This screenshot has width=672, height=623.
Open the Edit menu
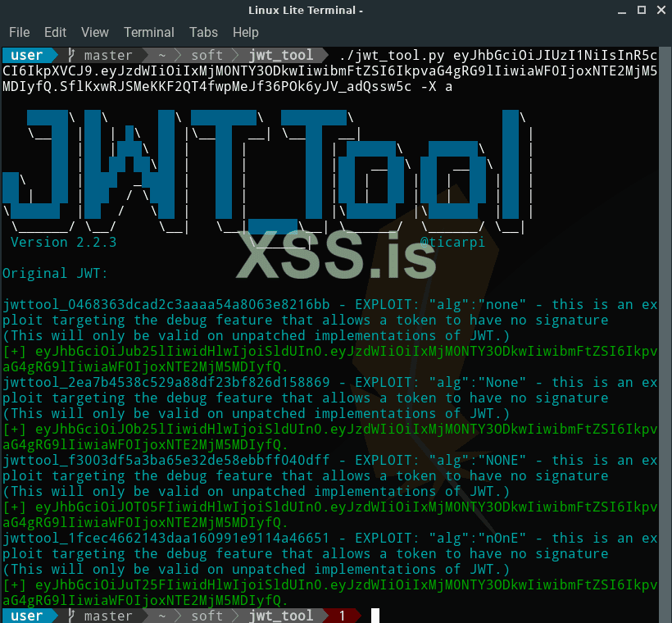pyautogui.click(x=55, y=32)
